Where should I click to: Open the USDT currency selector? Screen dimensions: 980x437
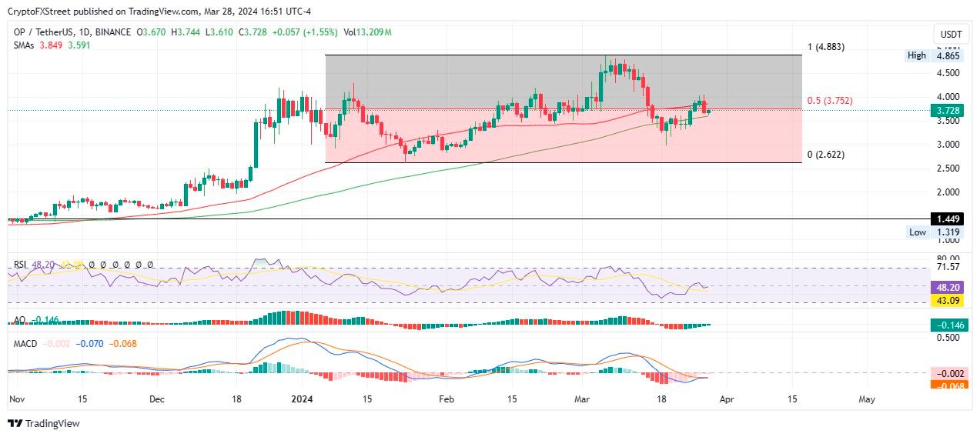pyautogui.click(x=952, y=35)
